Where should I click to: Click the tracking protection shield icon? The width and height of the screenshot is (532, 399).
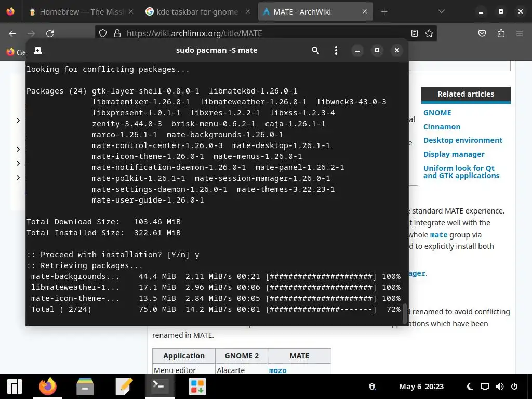103,33
